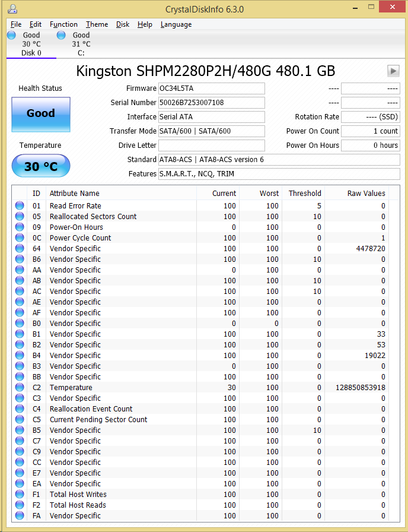Open the Function menu

point(63,24)
